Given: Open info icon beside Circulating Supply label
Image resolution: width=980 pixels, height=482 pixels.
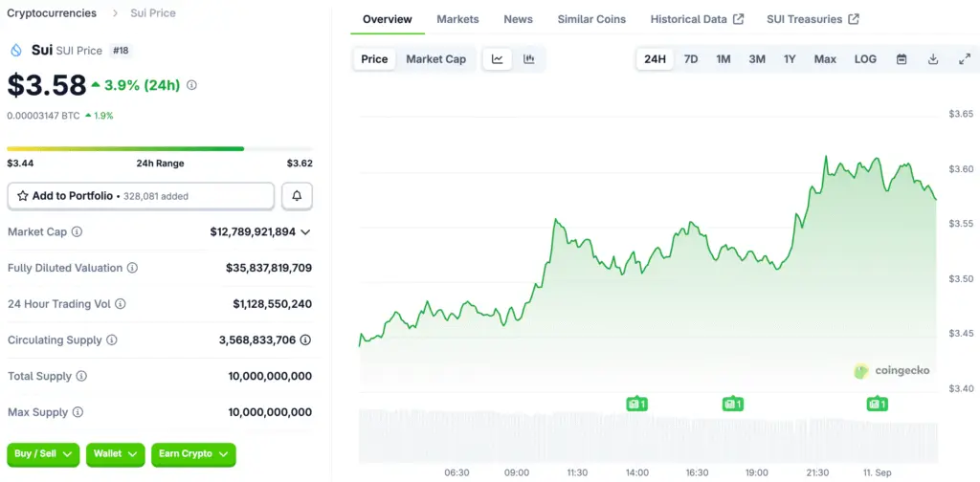Looking at the screenshot, I should (x=111, y=340).
